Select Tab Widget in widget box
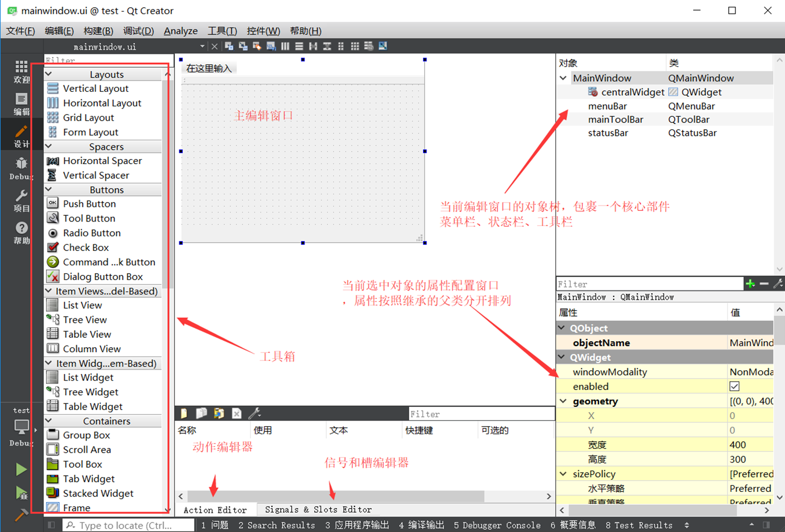 [89, 479]
